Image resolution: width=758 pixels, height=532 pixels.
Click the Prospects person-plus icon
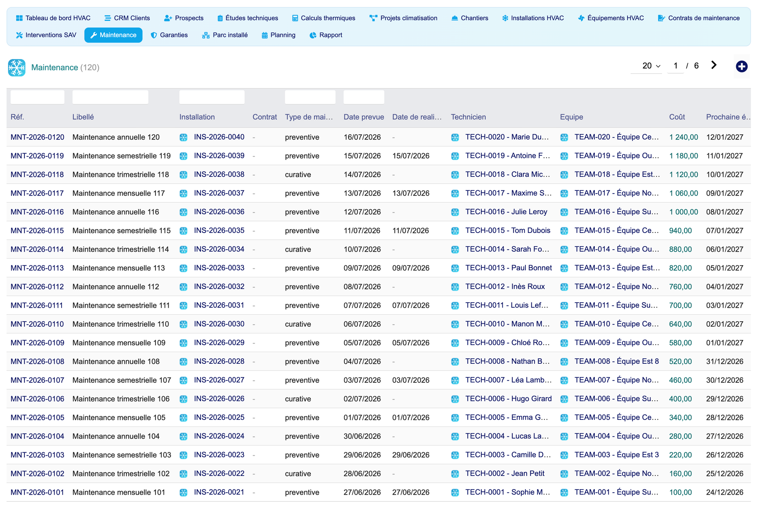pos(168,18)
